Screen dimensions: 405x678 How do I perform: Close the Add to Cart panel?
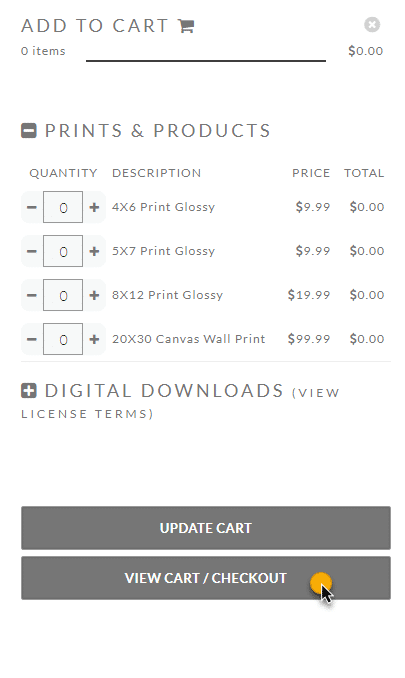372,25
